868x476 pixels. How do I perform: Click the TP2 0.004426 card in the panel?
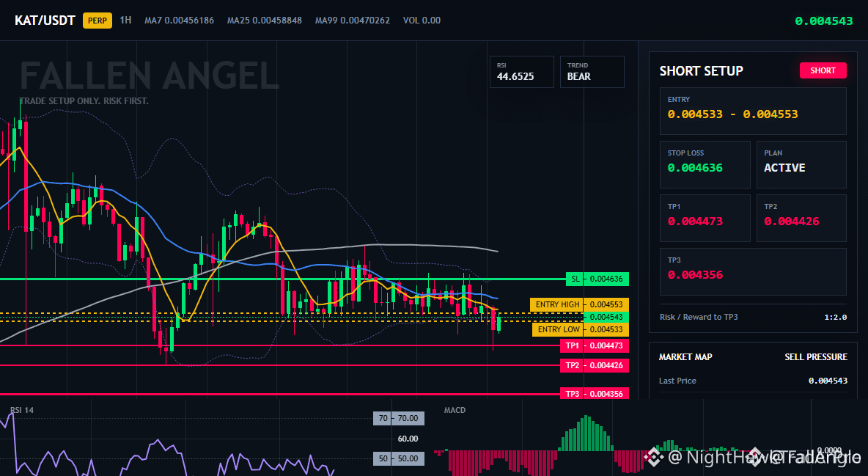tap(801, 218)
